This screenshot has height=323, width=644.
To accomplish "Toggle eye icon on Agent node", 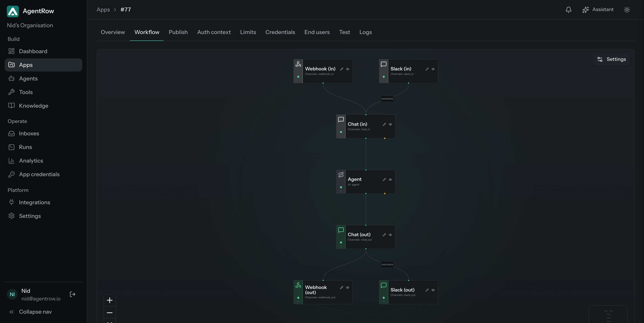I will click(390, 180).
